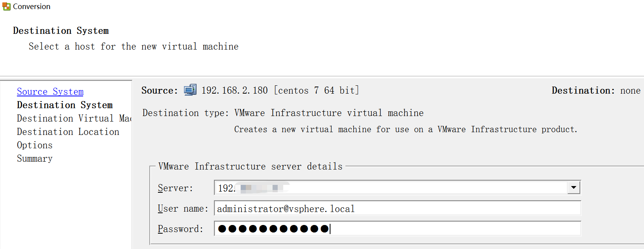Click 'Select a host for the new virtual machine' text

(x=134, y=46)
